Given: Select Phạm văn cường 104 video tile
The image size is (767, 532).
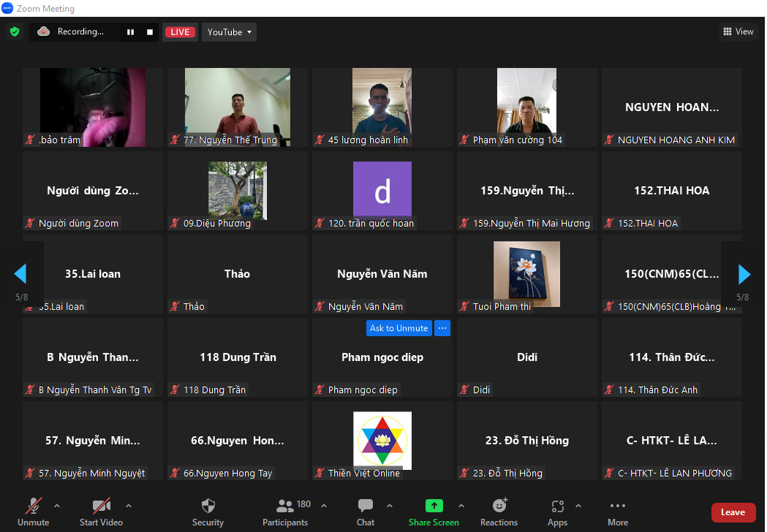Looking at the screenshot, I should point(527,107).
